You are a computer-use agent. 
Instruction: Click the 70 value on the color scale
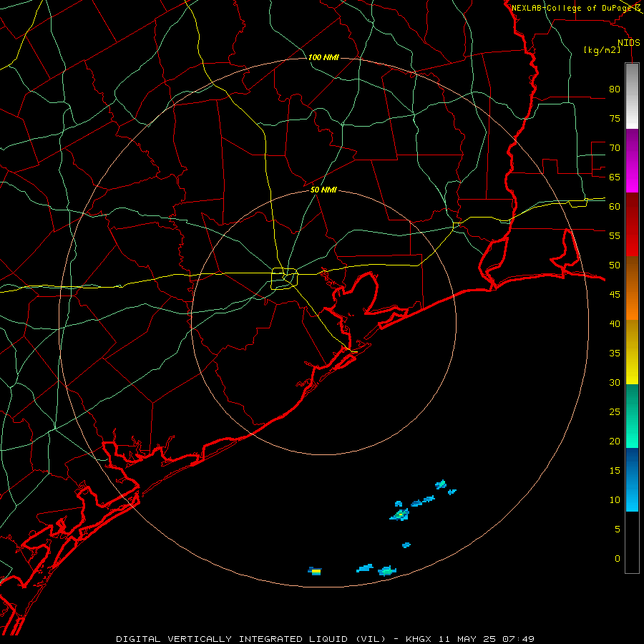(615, 148)
